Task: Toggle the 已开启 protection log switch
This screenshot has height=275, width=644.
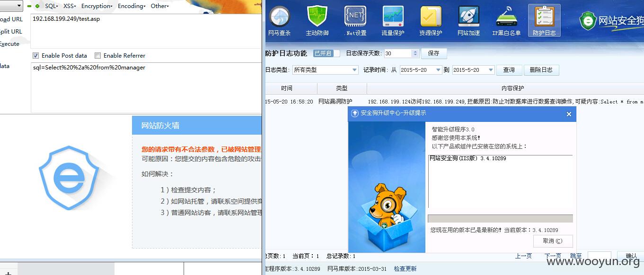Action: coord(326,53)
